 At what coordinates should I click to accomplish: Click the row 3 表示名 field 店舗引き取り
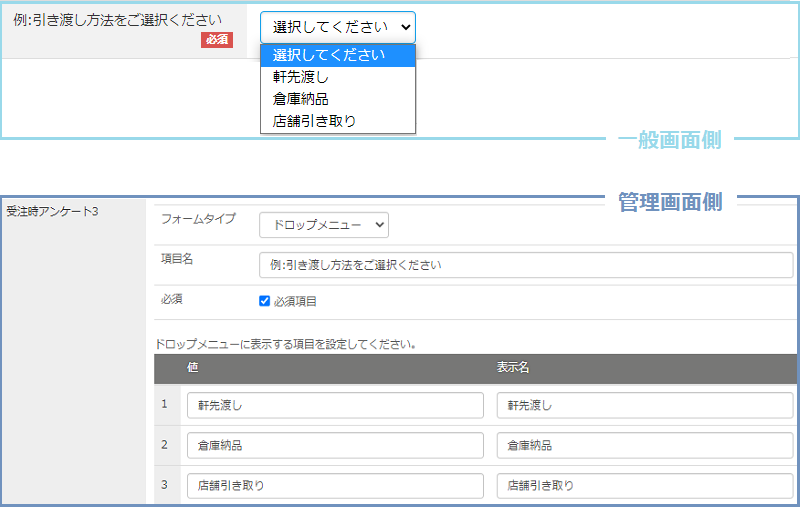pos(645,486)
